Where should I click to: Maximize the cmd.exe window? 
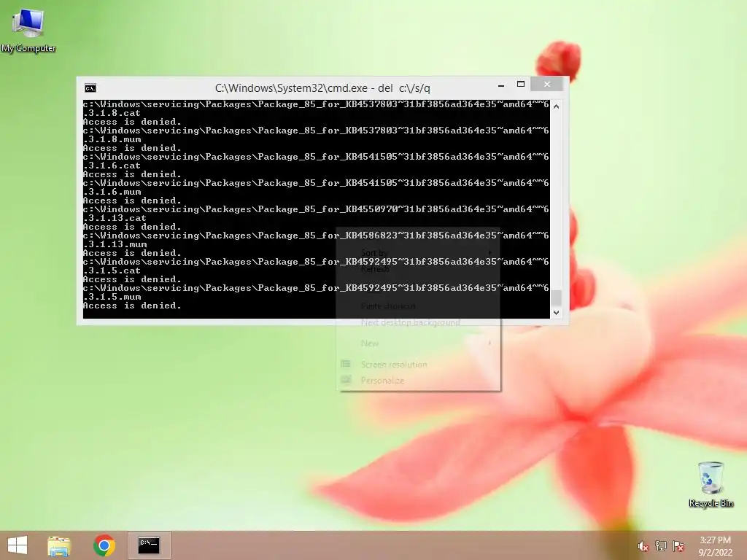[521, 85]
